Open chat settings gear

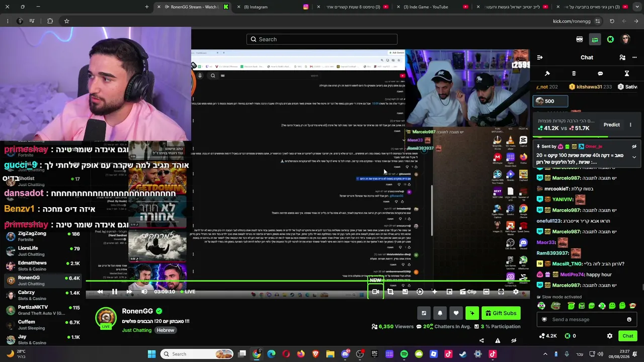click(x=610, y=336)
